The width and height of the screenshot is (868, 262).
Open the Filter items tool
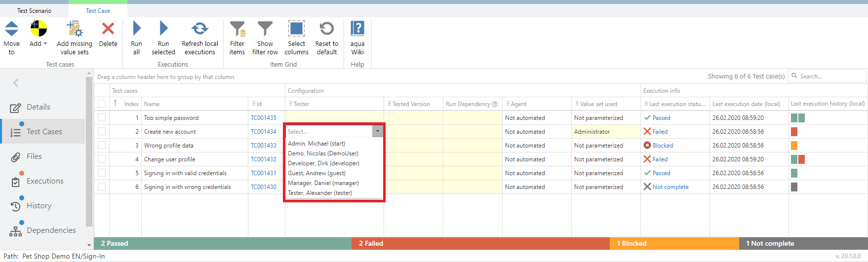[237, 29]
